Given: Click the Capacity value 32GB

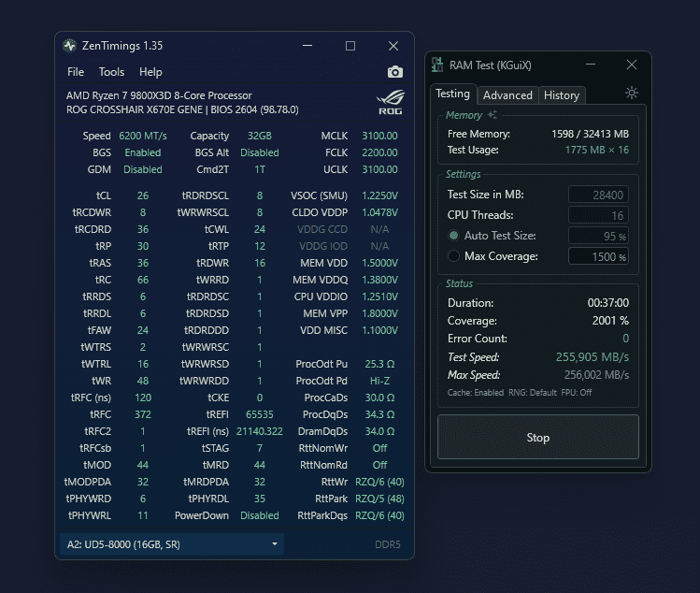Looking at the screenshot, I should [260, 136].
